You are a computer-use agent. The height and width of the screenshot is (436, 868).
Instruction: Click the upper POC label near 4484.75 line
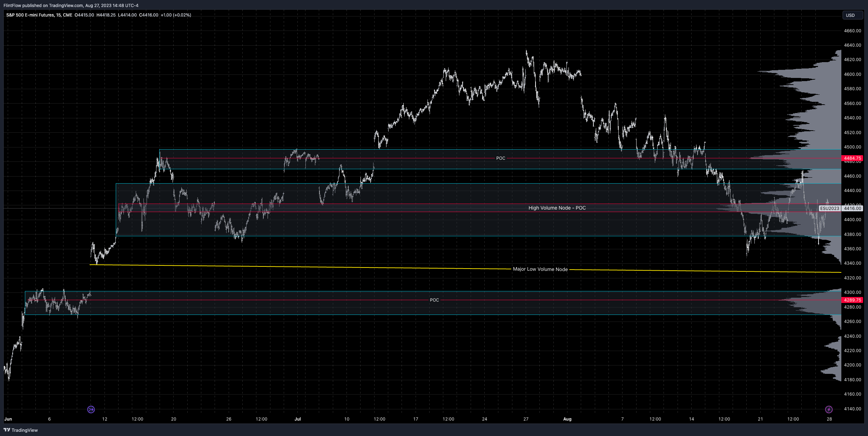click(x=500, y=158)
